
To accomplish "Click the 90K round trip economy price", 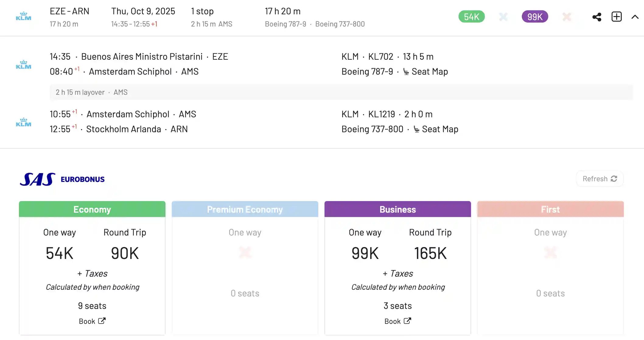I will (125, 253).
